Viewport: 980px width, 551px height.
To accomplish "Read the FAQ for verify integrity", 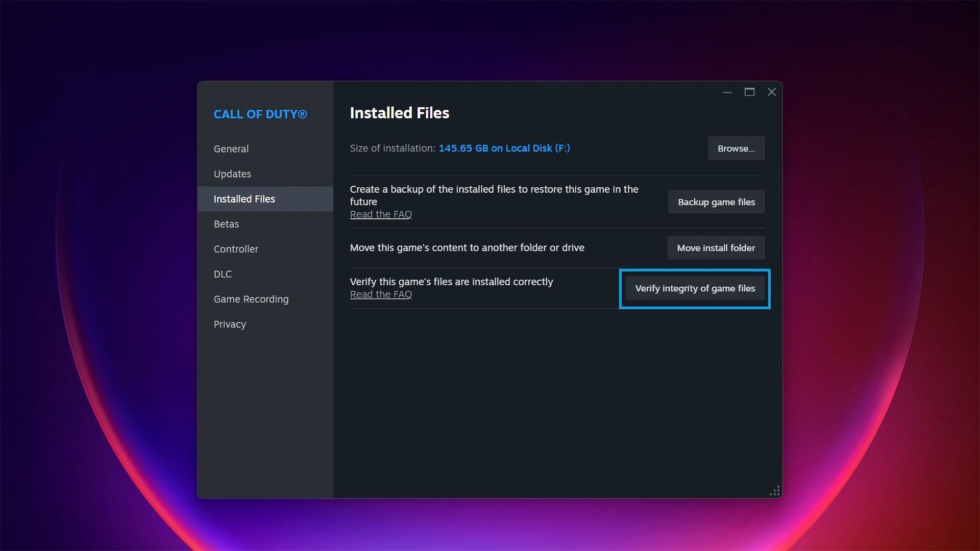I will pos(380,294).
